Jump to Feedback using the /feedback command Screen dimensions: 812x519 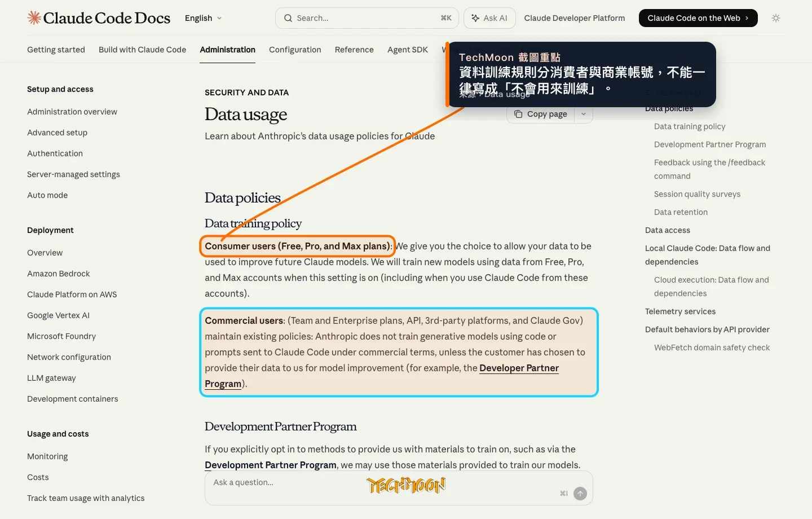709,169
